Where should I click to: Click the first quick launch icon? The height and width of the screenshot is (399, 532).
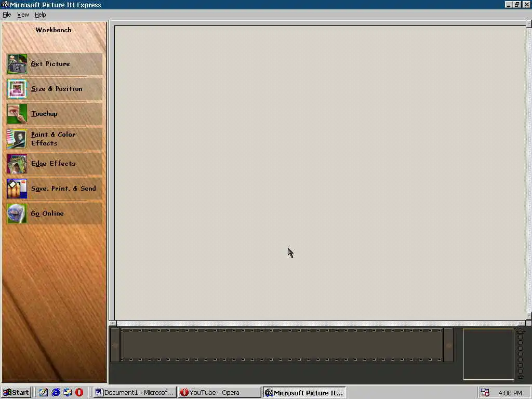click(x=44, y=393)
